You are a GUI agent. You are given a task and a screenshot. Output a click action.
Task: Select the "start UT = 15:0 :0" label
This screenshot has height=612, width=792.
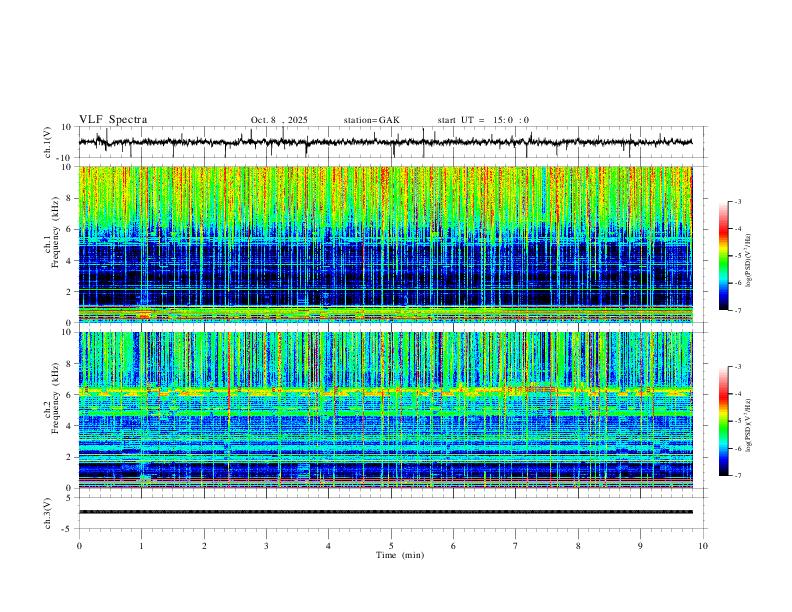pos(483,120)
